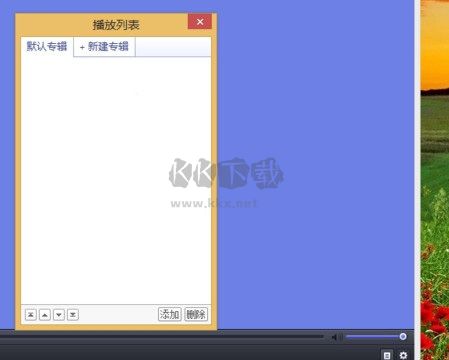This screenshot has height=360, width=449.
Task: Click the 删除 button
Action: pos(196,314)
